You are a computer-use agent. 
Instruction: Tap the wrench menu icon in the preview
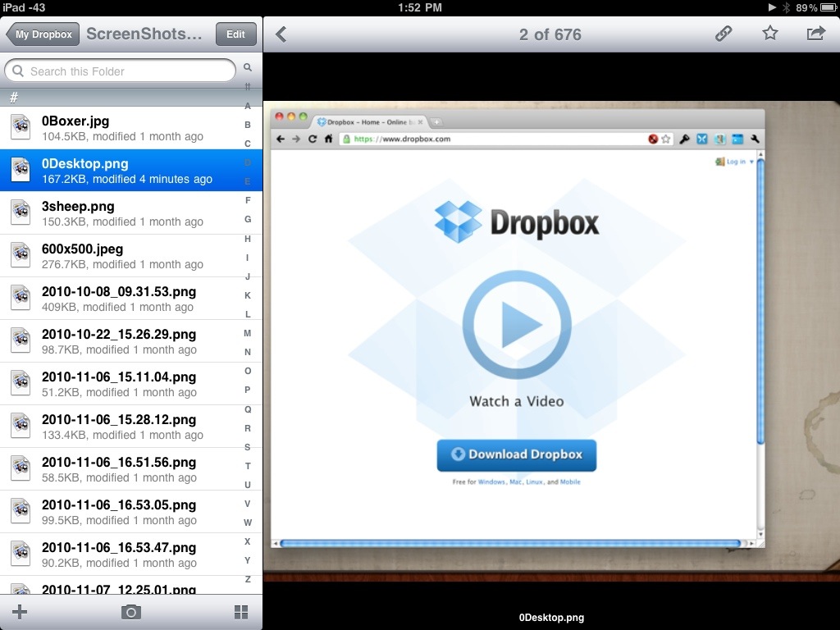pyautogui.click(x=755, y=139)
